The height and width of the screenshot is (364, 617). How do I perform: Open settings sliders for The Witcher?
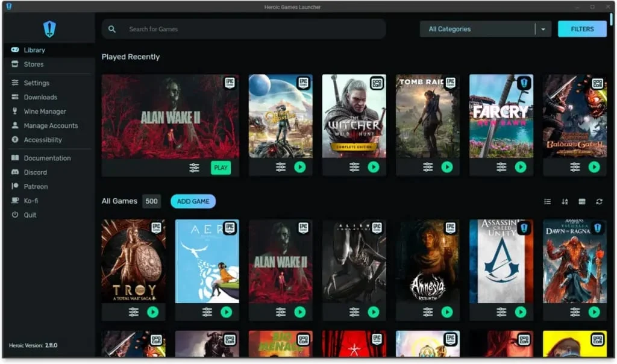pyautogui.click(x=354, y=168)
